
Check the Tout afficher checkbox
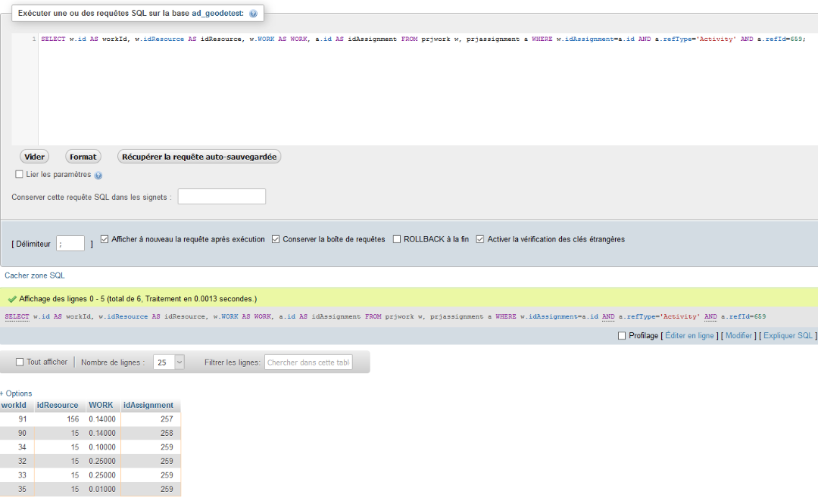[20, 362]
